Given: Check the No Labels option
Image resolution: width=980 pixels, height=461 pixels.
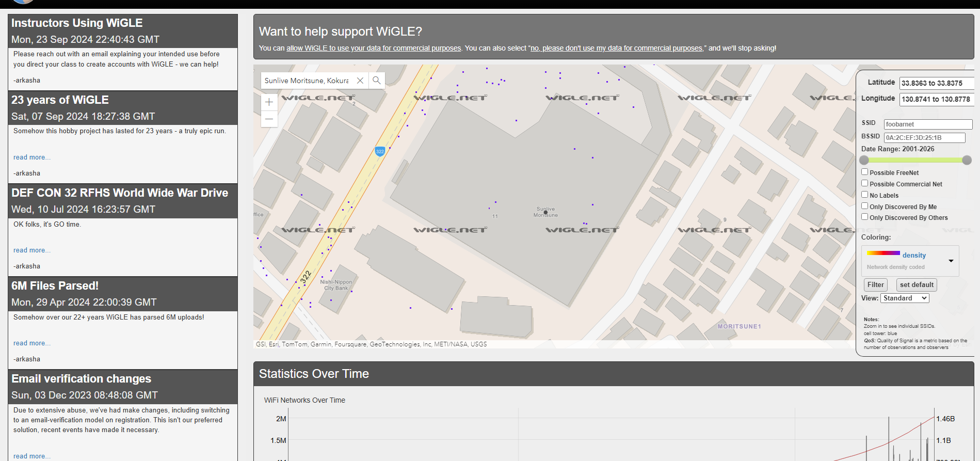Looking at the screenshot, I should pos(864,195).
